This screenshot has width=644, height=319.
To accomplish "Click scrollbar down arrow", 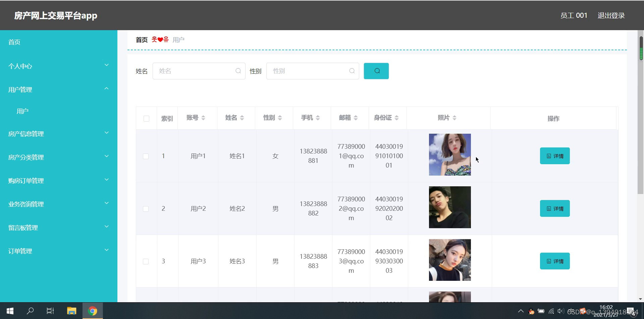I will coord(640,299).
